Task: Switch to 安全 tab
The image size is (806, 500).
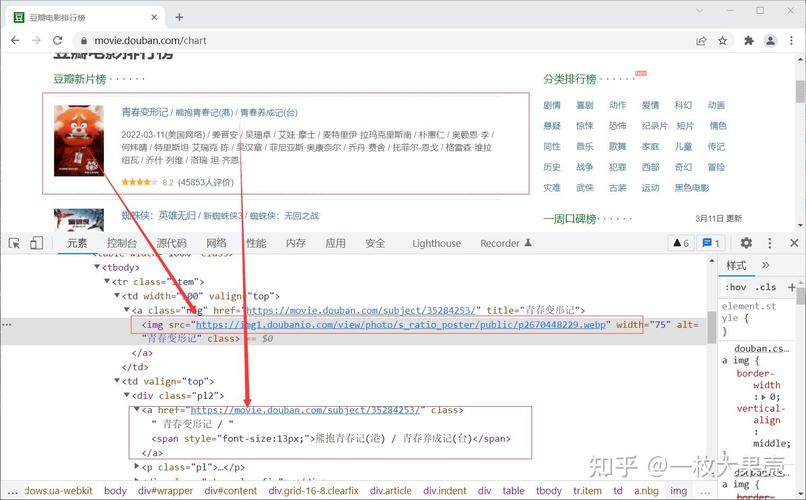Action: pyautogui.click(x=375, y=243)
